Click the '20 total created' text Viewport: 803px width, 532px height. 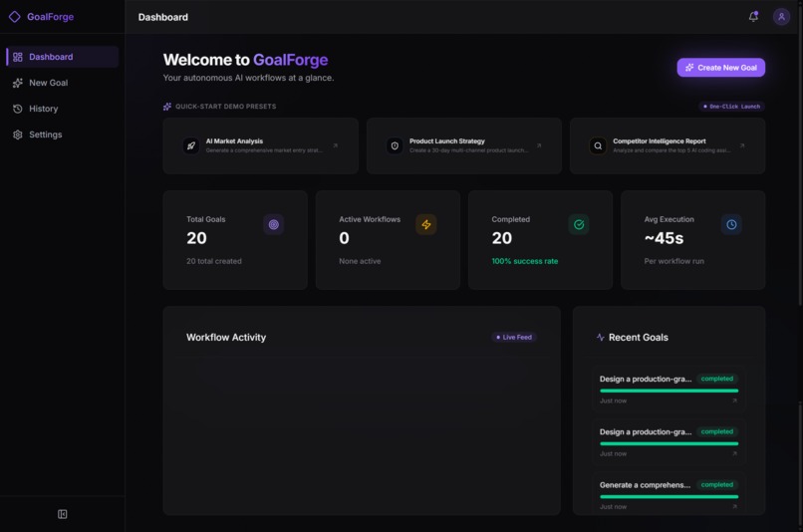click(214, 261)
